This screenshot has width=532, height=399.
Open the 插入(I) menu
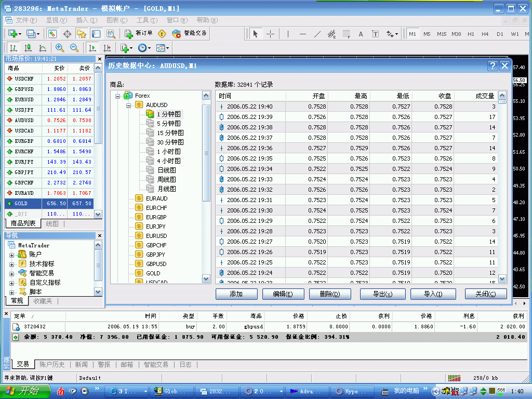click(x=87, y=20)
